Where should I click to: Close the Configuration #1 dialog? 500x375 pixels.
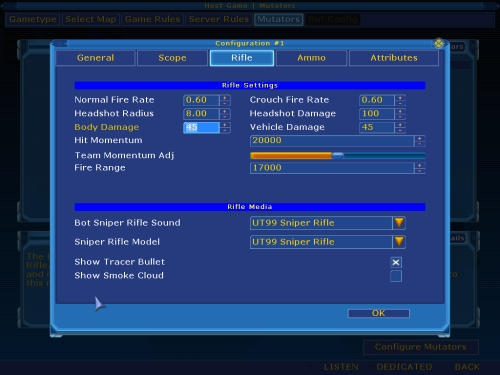tap(439, 43)
